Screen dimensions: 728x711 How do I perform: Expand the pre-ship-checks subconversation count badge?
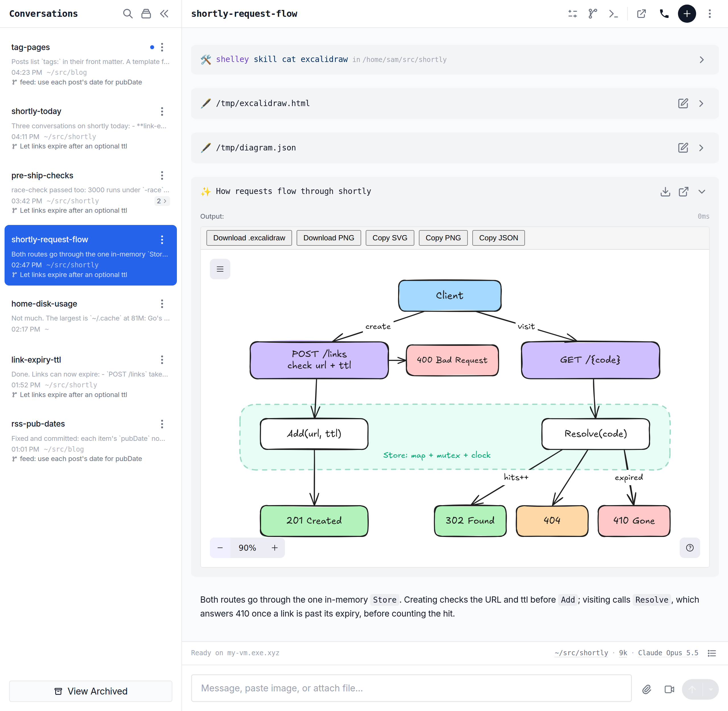coord(162,201)
